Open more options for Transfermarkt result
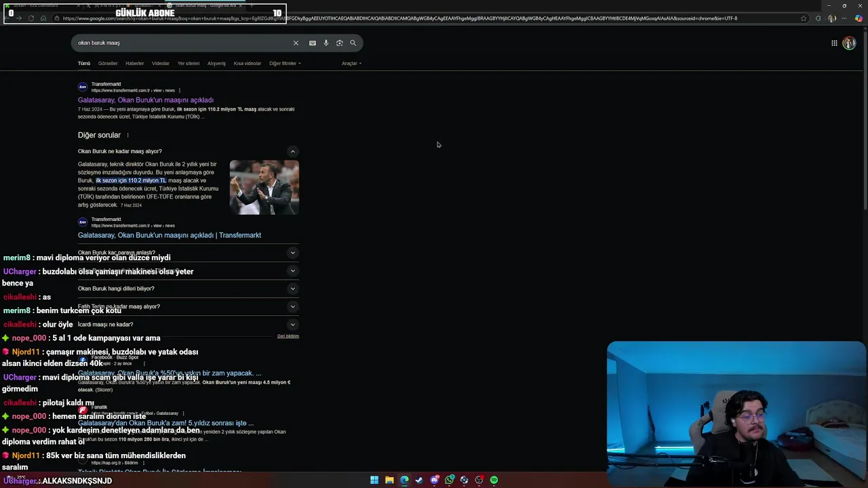This screenshot has width=868, height=488. click(180, 90)
